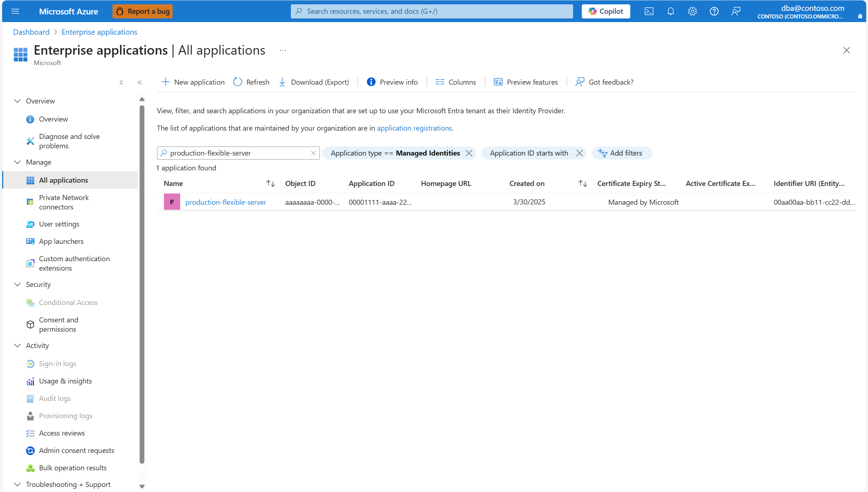The image size is (868, 492).
Task: Refresh the applications list
Action: coord(251,82)
